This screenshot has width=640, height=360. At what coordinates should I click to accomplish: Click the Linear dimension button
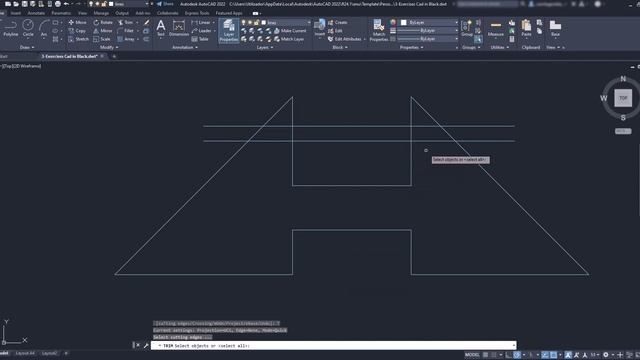(203, 22)
